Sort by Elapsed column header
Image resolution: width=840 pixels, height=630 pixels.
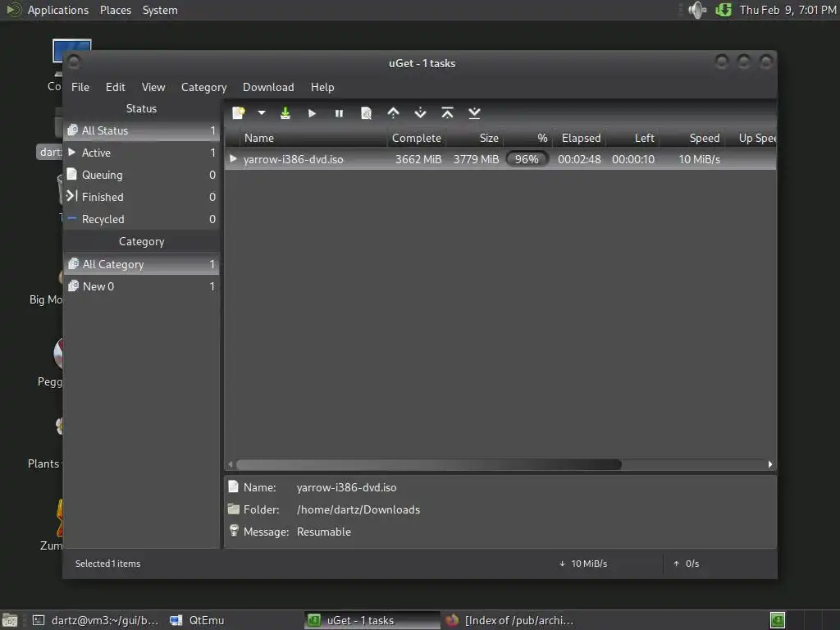coord(580,138)
